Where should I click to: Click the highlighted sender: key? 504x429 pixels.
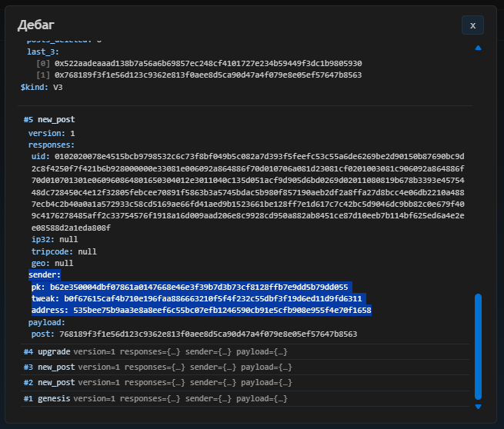[x=45, y=275]
